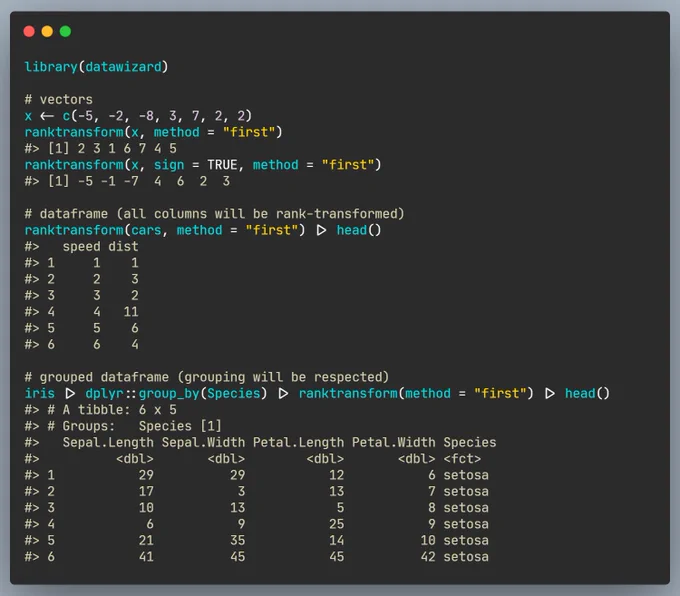
Task: Click the ranktransform line with sign = TRUE
Action: click(x=203, y=165)
